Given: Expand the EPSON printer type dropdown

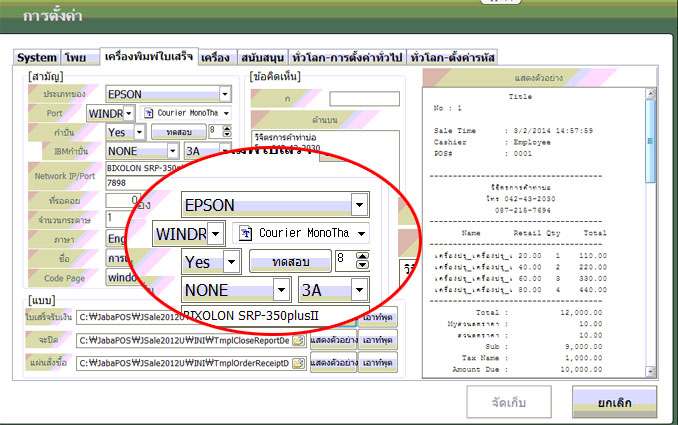Looking at the screenshot, I should point(225,94).
